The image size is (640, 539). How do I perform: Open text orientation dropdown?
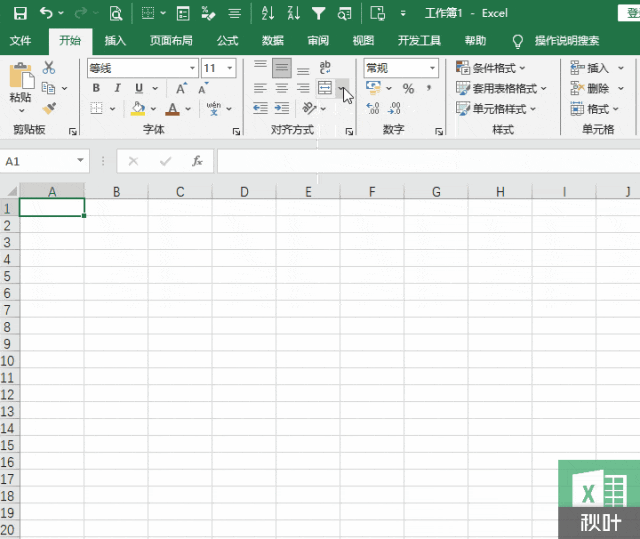click(323, 109)
